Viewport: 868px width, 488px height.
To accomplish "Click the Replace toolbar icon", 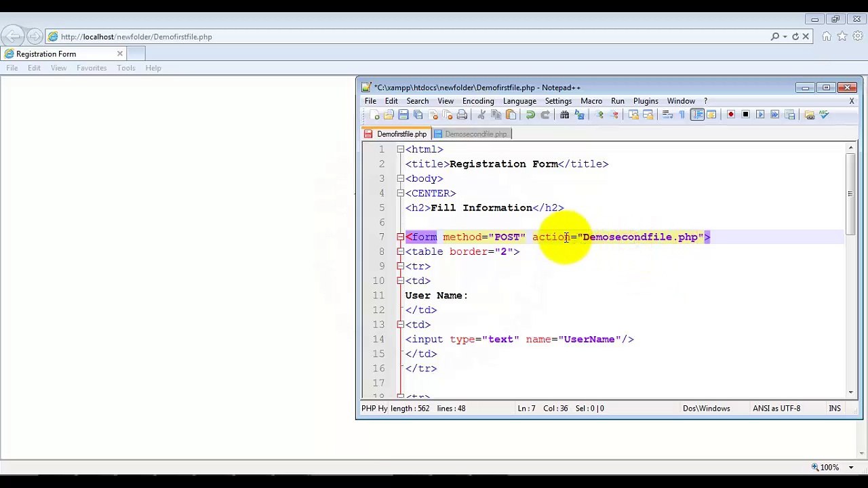I will click(579, 115).
